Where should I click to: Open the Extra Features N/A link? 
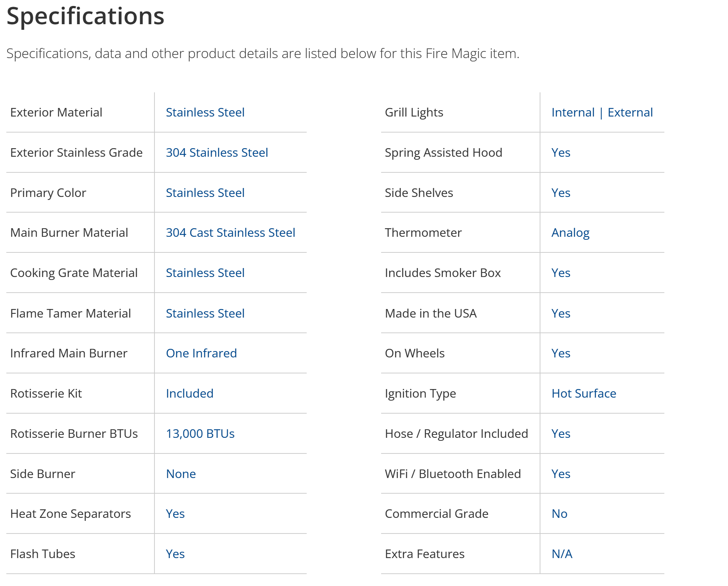coord(562,554)
